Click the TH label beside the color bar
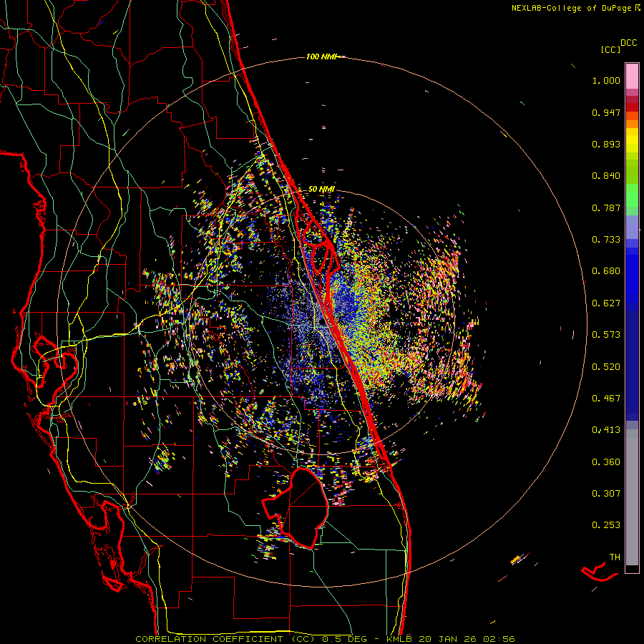 pos(615,557)
